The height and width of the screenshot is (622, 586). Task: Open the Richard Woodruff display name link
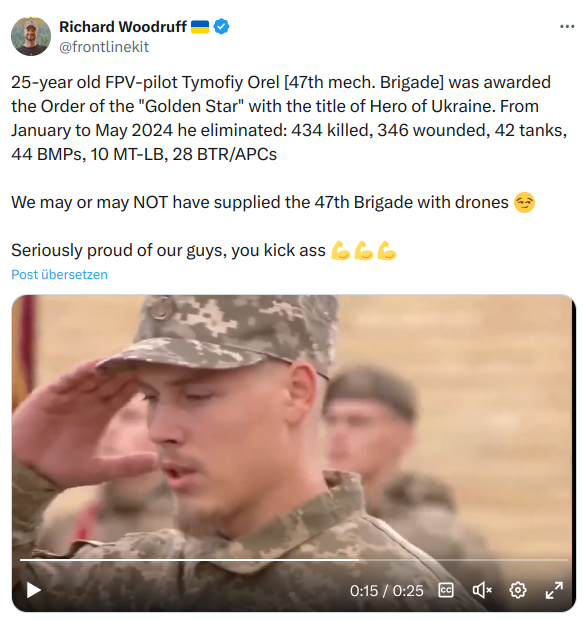tap(123, 27)
